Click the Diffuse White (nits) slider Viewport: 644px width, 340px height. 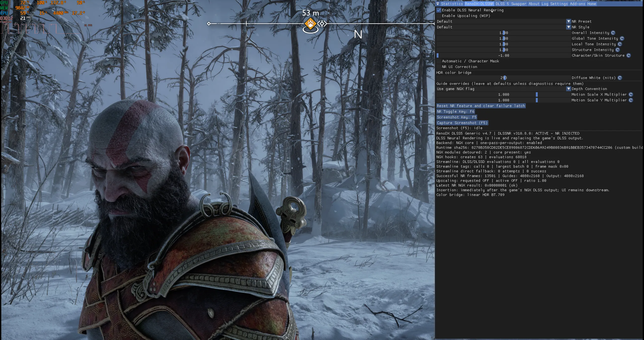(503, 78)
